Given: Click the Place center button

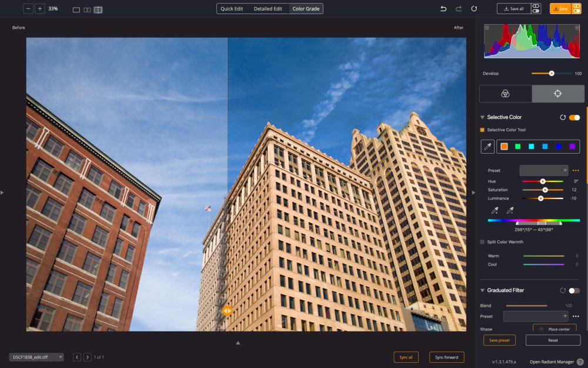Looking at the screenshot, I should tap(553, 329).
